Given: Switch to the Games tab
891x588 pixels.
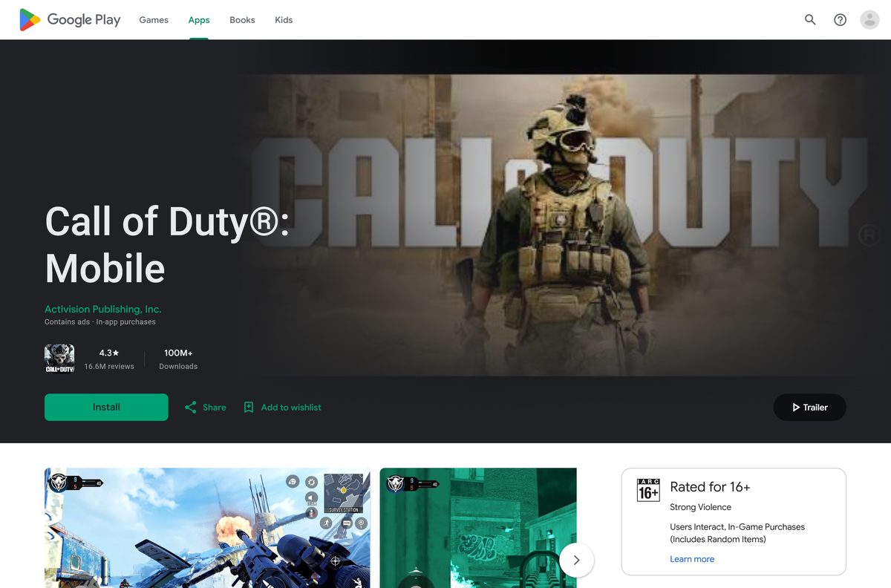Looking at the screenshot, I should pyautogui.click(x=154, y=20).
